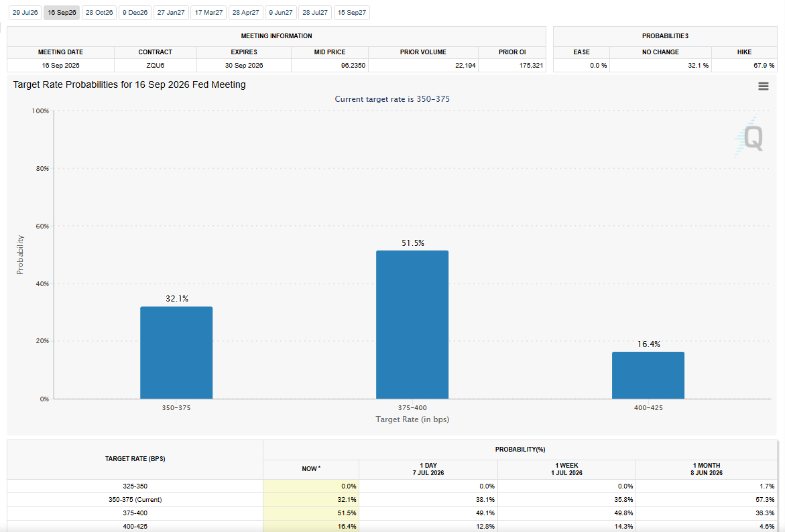
Task: Click the prior volume value 22,194
Action: point(466,66)
